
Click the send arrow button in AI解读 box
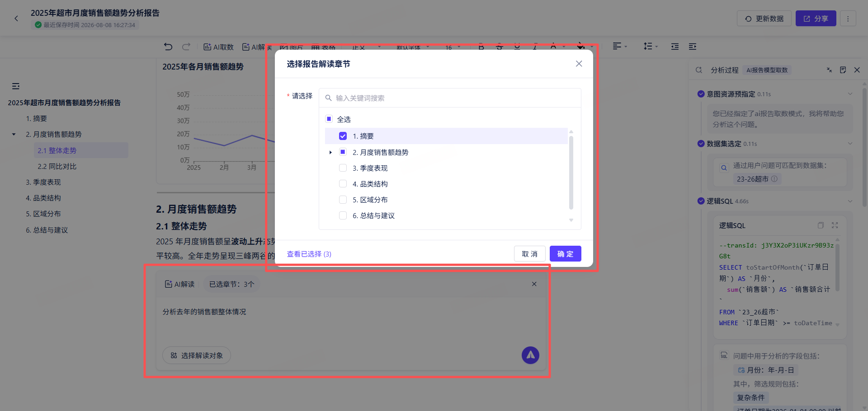click(x=530, y=355)
